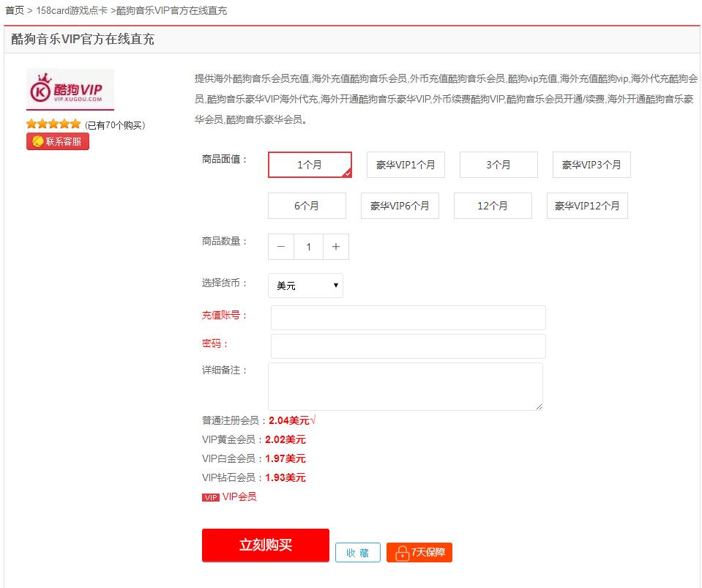The width and height of the screenshot is (702, 588).
Task: Click the 收藏 favorite button
Action: point(358,553)
